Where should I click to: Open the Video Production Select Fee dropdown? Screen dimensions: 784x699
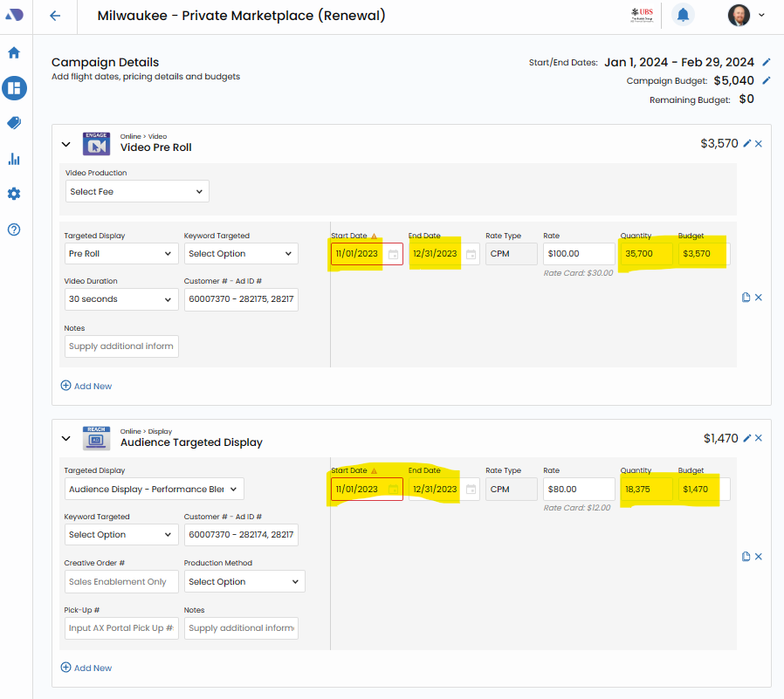(x=137, y=192)
